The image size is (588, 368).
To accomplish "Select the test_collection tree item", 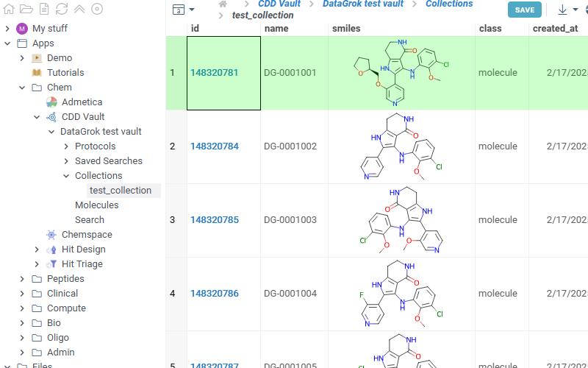I will tap(121, 191).
